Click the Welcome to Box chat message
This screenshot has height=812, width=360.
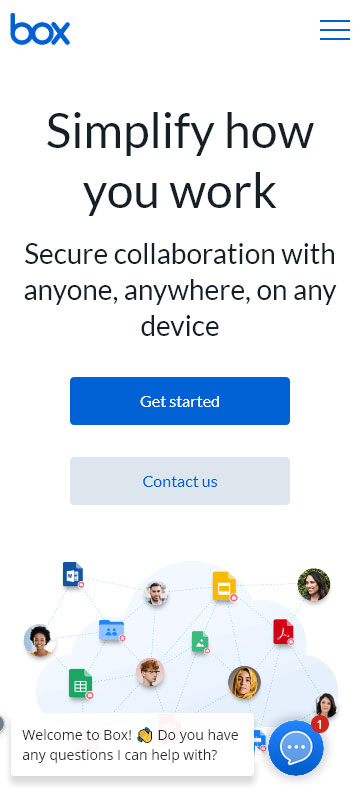coord(132,745)
